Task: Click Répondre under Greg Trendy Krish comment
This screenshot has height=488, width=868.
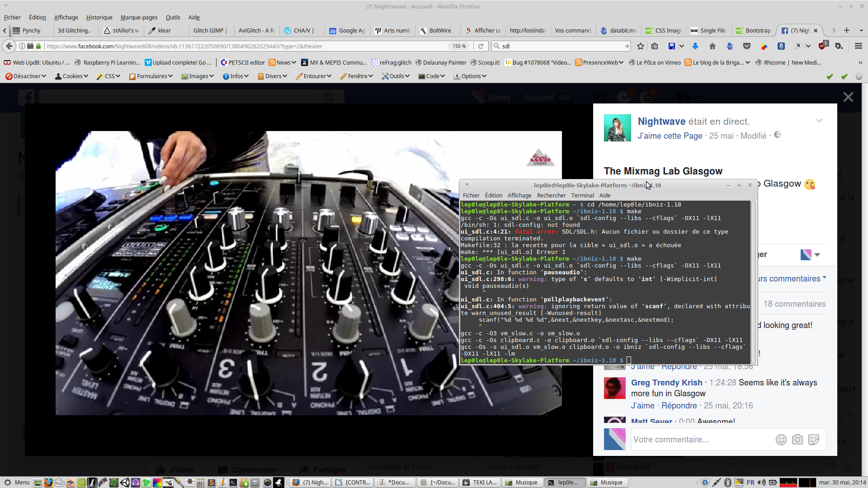Action: (x=679, y=406)
